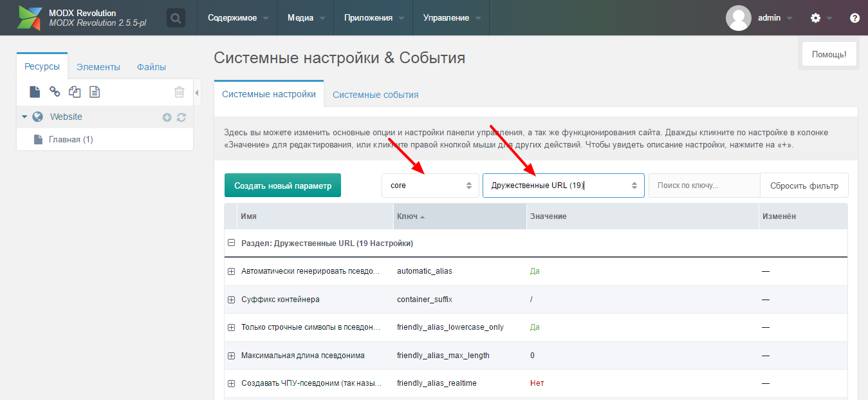Switch to the Элементы tab

98,67
